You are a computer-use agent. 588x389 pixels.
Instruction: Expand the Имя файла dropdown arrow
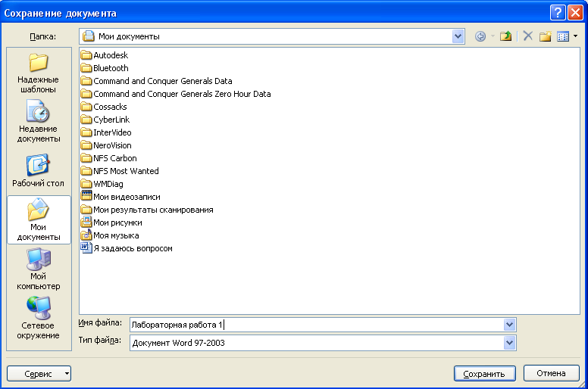(x=509, y=325)
